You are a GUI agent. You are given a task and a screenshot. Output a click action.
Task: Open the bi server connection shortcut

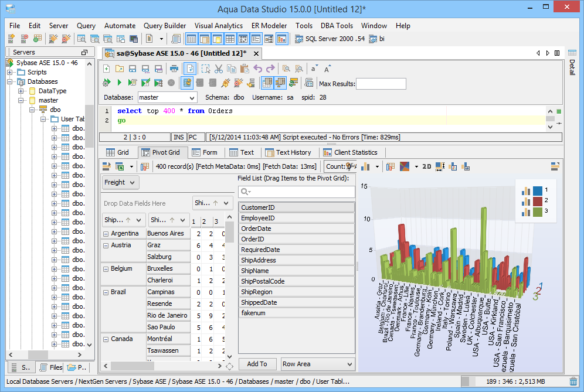point(376,39)
